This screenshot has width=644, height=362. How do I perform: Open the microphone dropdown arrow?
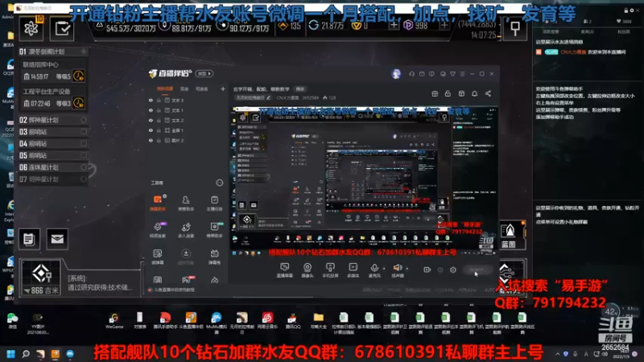pyautogui.click(x=384, y=269)
